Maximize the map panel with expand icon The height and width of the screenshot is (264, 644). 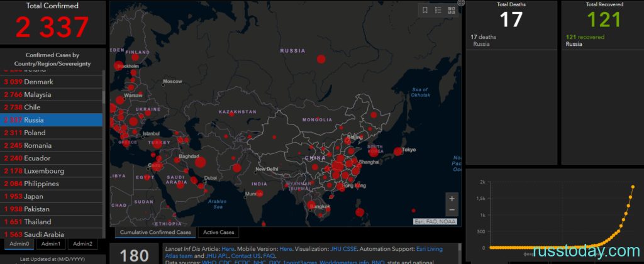(x=461, y=3)
